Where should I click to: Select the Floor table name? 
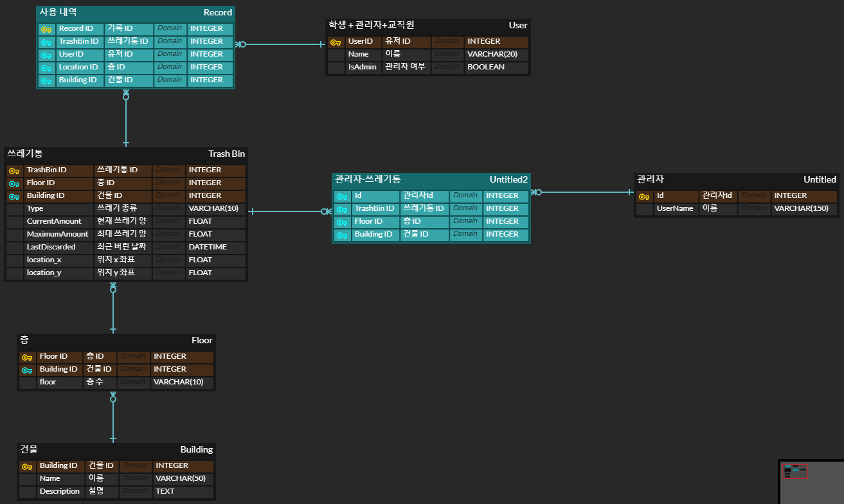(x=202, y=340)
